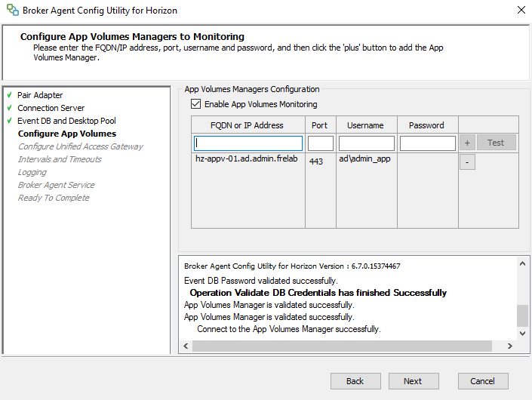The width and height of the screenshot is (532, 400).
Task: Click log panel scroll down arrow
Action: point(522,333)
